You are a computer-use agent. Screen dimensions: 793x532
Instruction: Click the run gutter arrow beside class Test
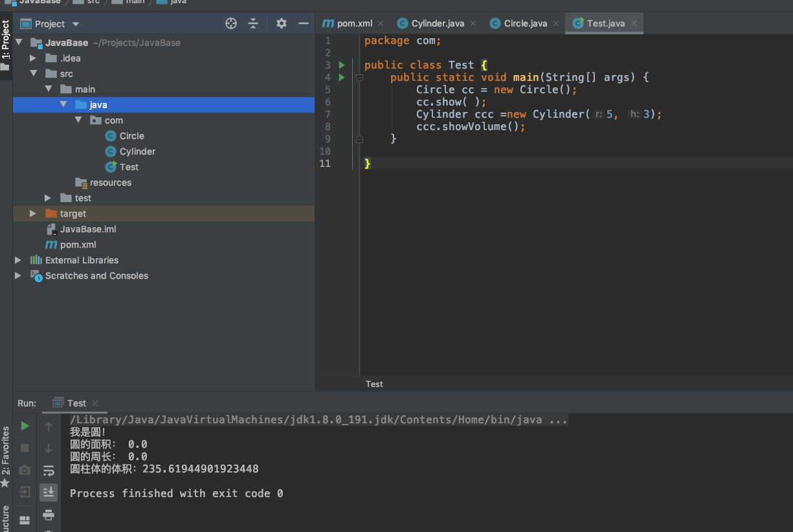342,65
